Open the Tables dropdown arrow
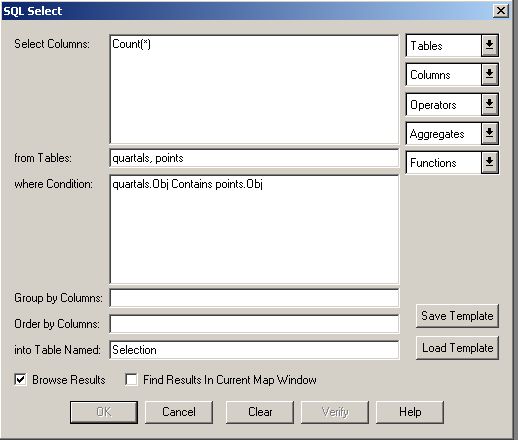 (489, 45)
